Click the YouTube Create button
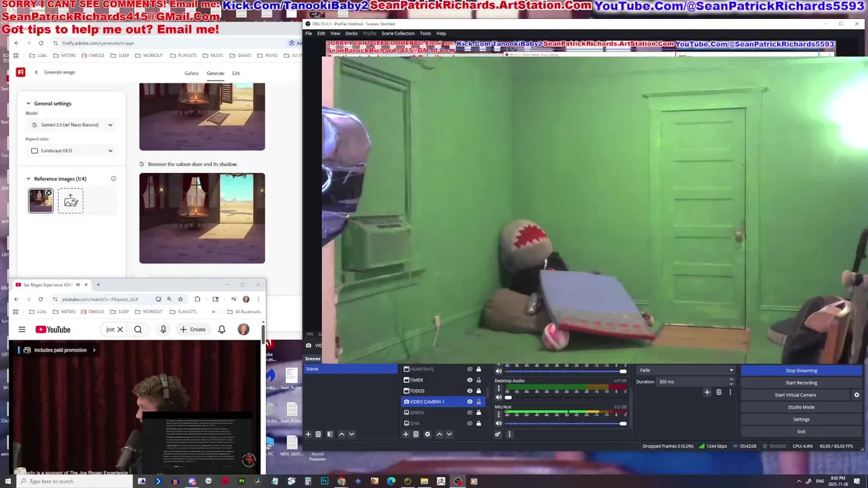This screenshot has width=868, height=488. tap(193, 329)
